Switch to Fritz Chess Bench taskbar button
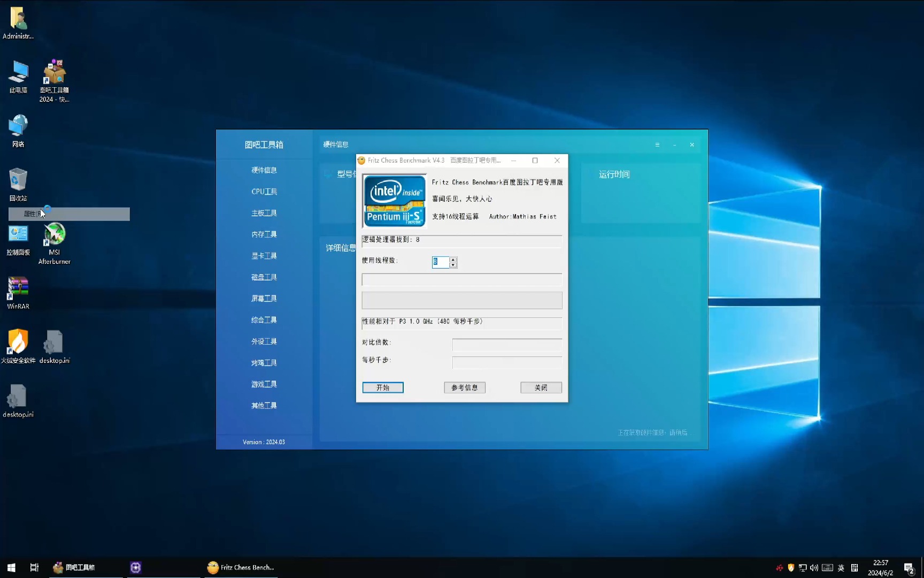 click(x=241, y=567)
